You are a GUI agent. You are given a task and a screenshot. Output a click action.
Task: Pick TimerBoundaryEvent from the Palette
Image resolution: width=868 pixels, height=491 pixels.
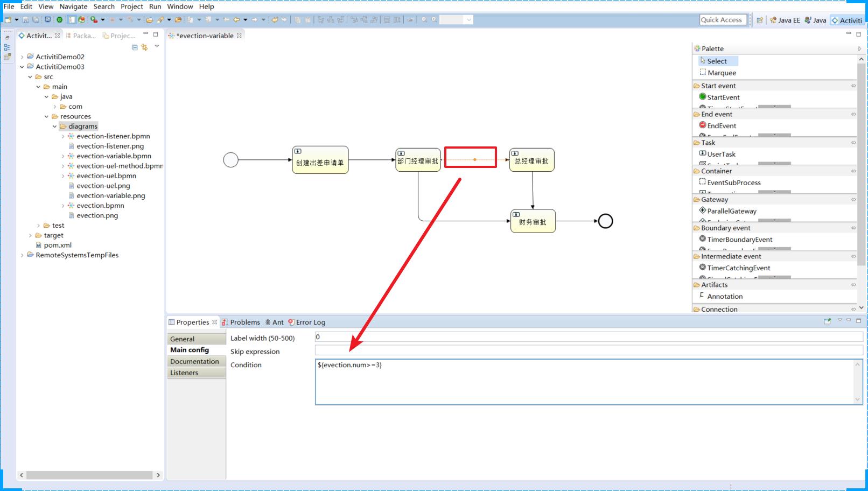pyautogui.click(x=736, y=240)
